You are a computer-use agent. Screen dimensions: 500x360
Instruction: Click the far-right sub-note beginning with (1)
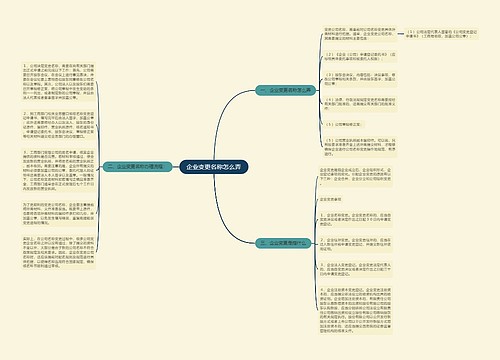pos(442,34)
